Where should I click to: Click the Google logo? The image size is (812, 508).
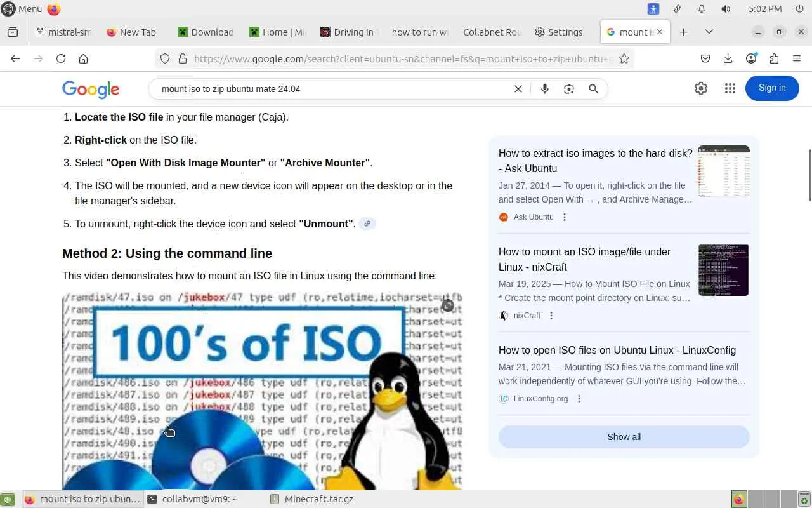pos(91,90)
